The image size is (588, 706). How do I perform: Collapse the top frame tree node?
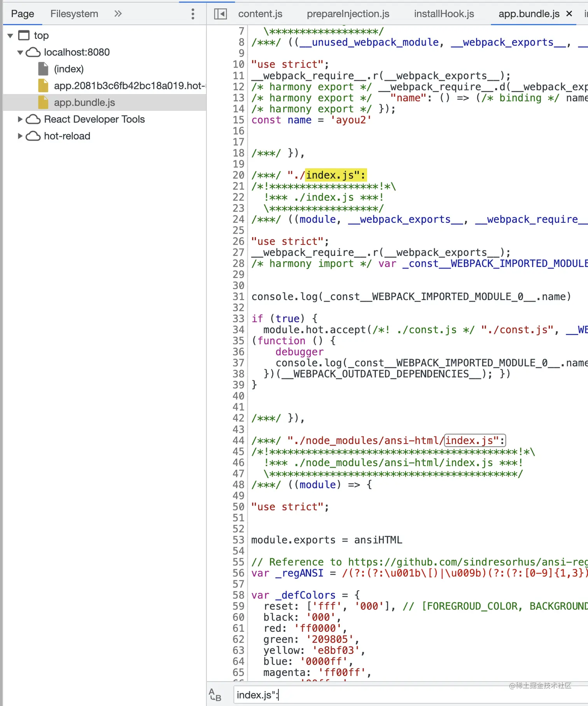pos(10,36)
